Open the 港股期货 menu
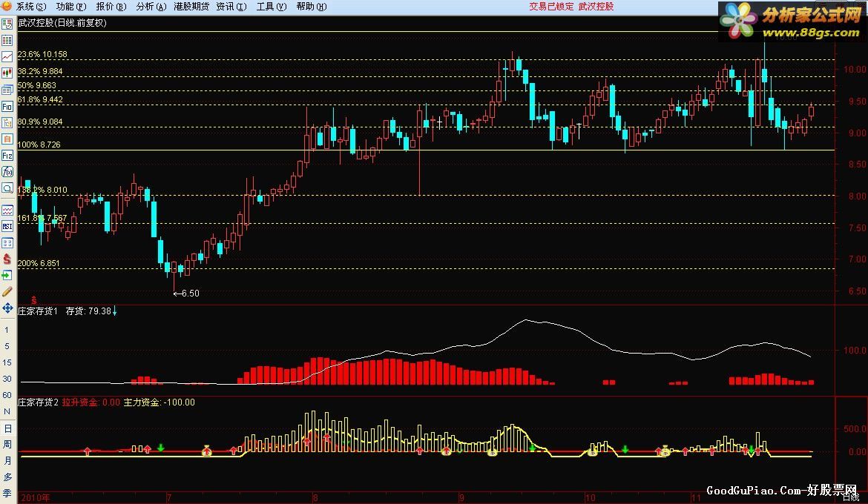 click(191, 7)
